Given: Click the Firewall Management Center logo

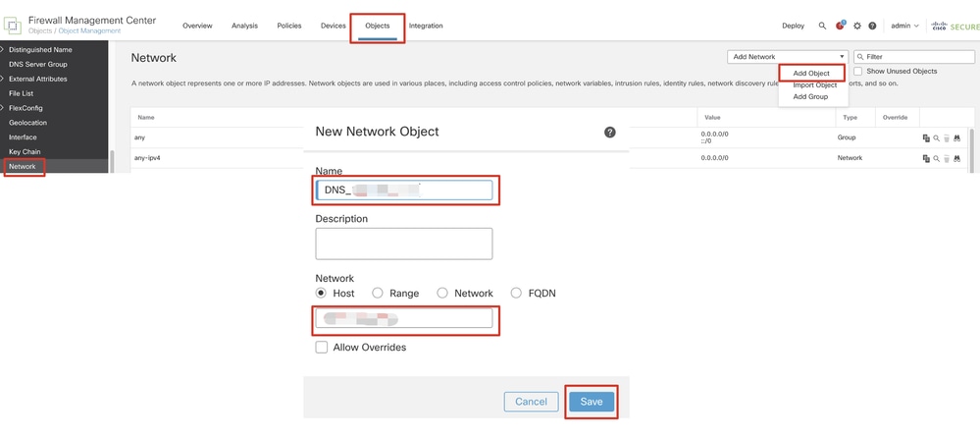Looking at the screenshot, I should click(14, 26).
